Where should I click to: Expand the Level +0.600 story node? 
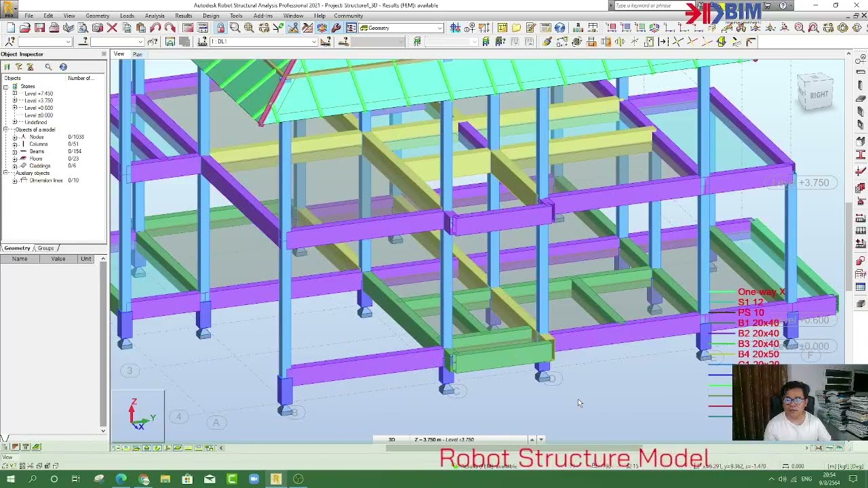(15, 108)
